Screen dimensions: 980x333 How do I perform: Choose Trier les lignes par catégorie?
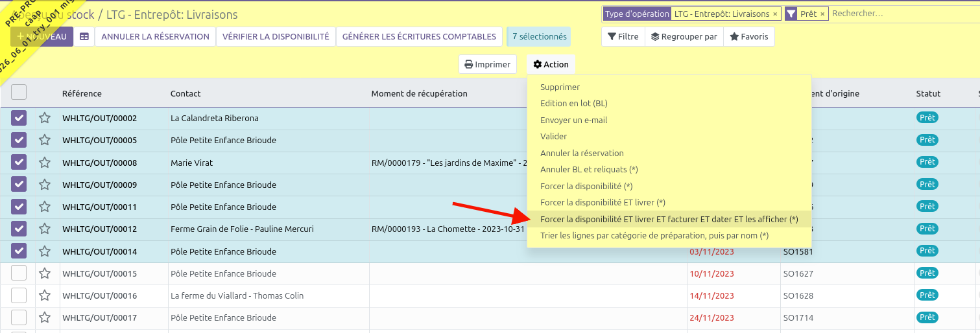tap(669, 235)
